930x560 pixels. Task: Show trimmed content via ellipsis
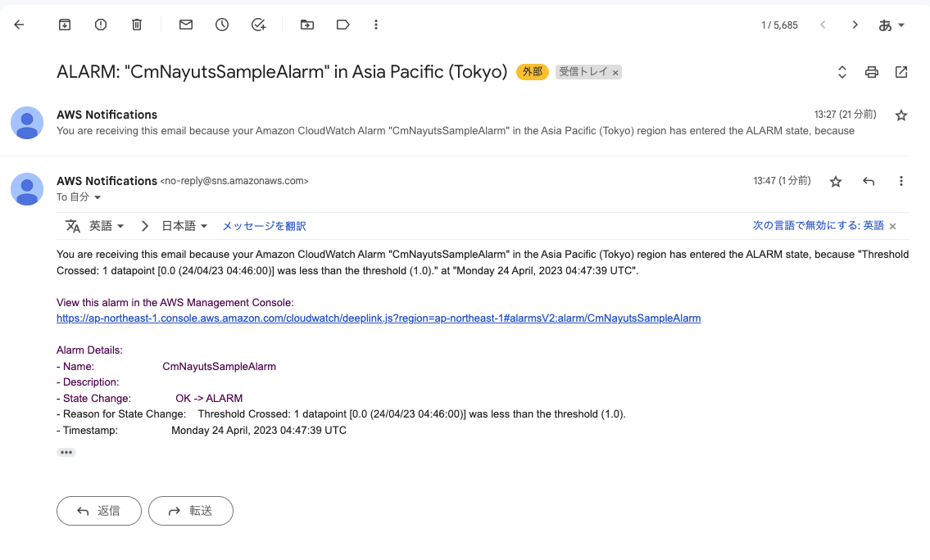66,452
